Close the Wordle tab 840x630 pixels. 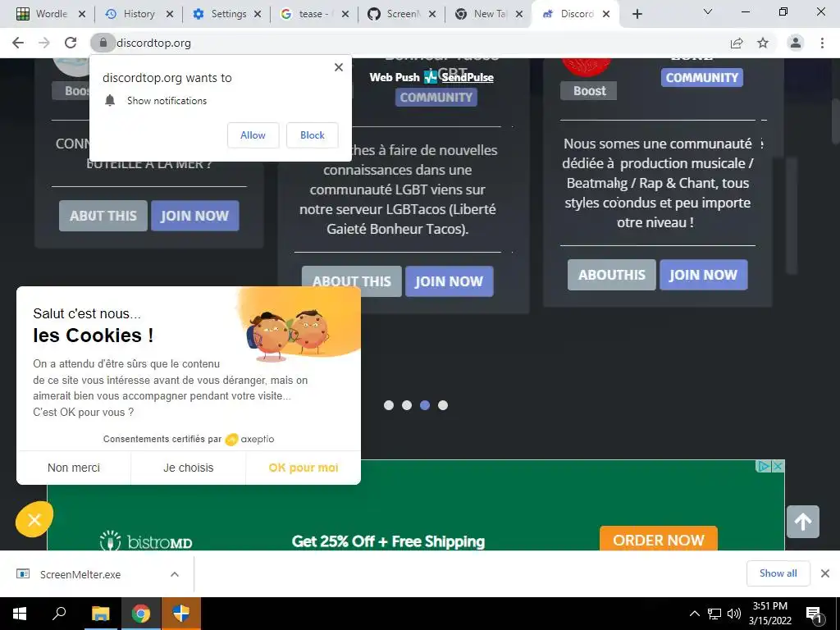click(82, 14)
